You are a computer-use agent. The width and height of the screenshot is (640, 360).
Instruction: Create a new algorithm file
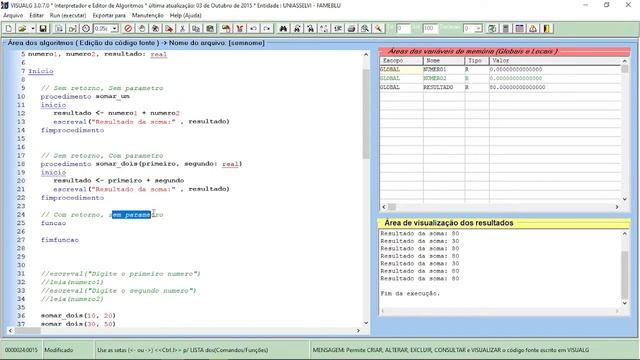(x=9, y=29)
